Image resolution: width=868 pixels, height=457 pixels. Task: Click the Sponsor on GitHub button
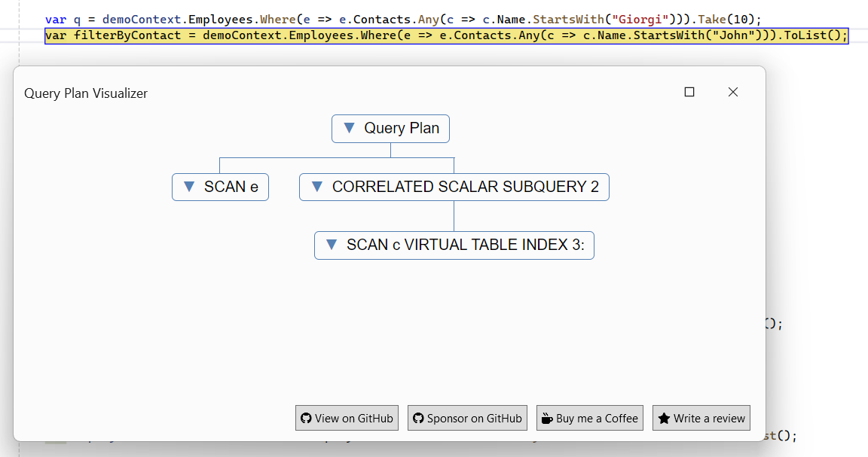[467, 418]
